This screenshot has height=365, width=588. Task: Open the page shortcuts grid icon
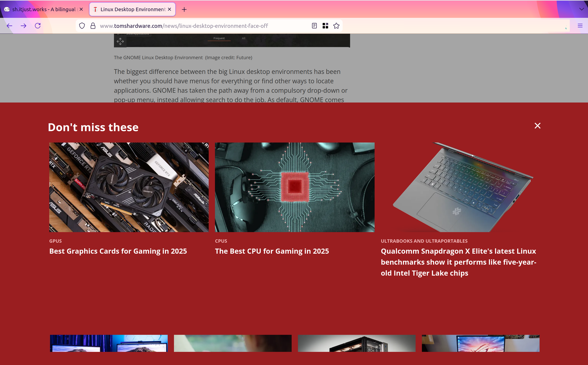[x=325, y=26]
